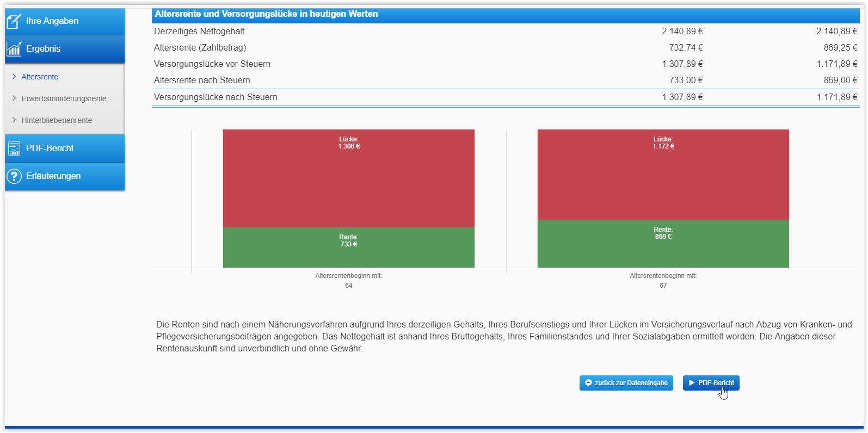Click the bar chart icon beside Ergebnis
This screenshot has height=433, width=868.
[x=14, y=49]
